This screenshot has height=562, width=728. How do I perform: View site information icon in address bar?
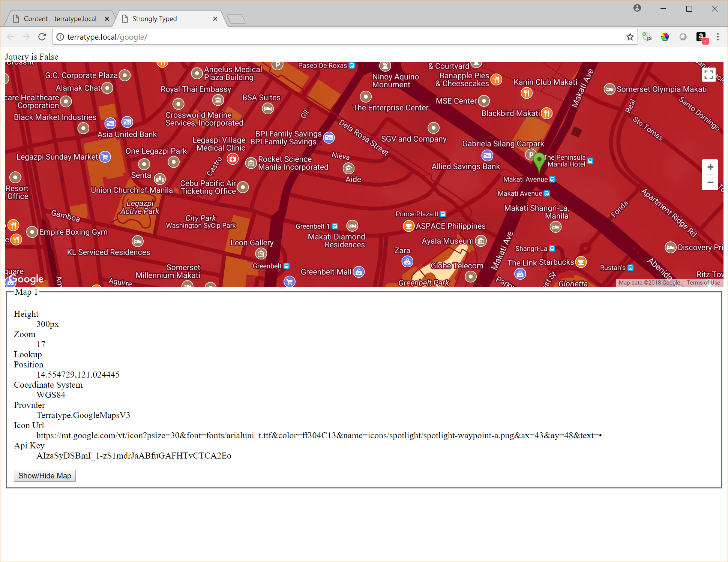[60, 37]
